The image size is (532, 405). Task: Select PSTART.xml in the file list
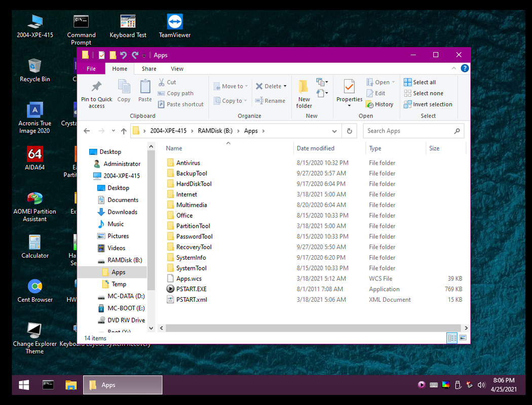(x=192, y=300)
